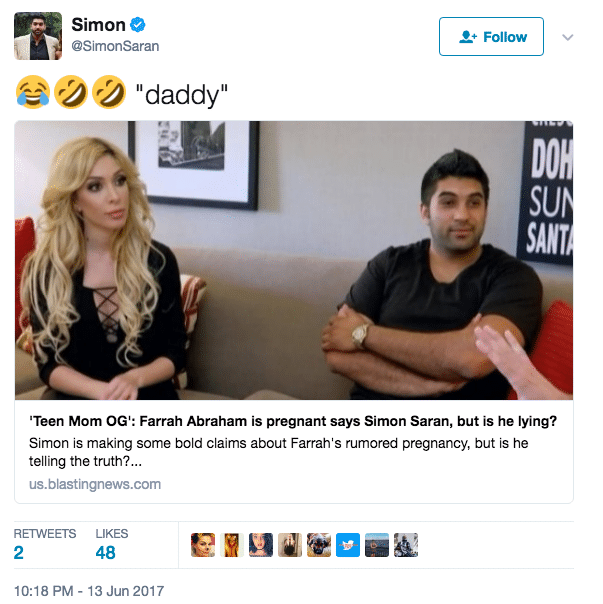Click the blue verified badge

138,25
